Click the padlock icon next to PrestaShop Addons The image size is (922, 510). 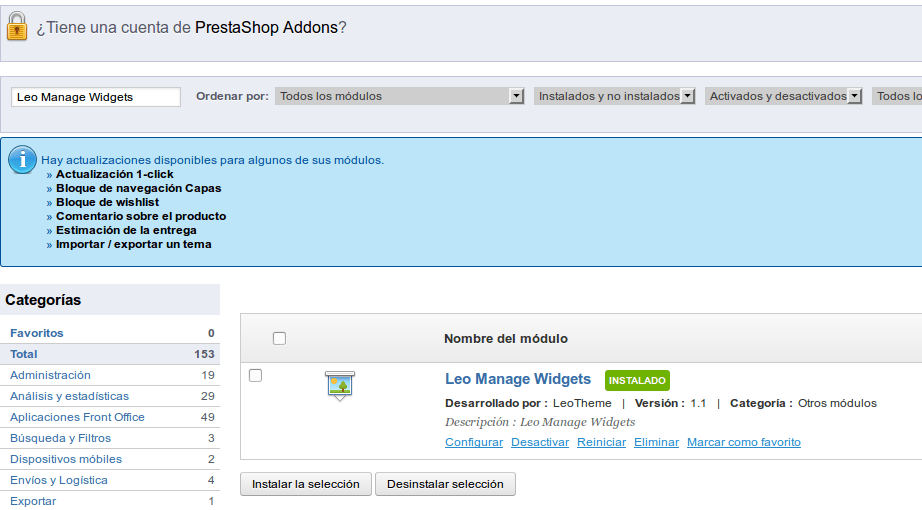tap(17, 26)
